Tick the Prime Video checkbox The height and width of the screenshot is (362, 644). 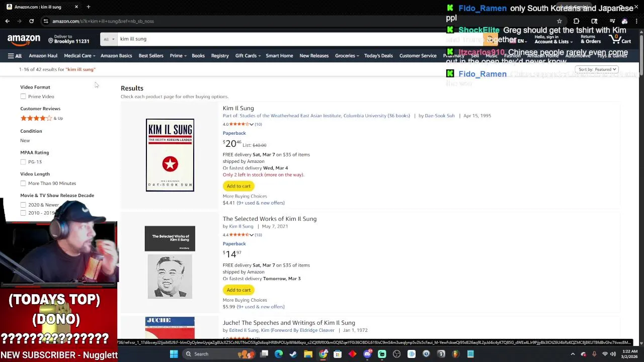coord(23,97)
